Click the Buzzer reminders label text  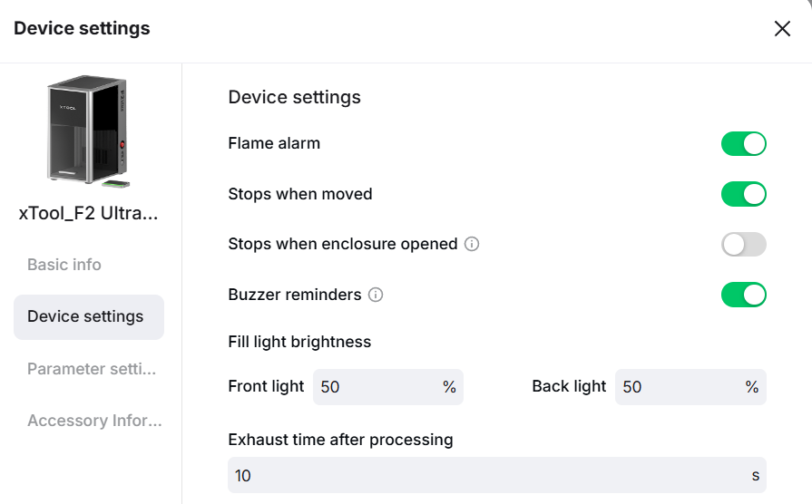(295, 296)
